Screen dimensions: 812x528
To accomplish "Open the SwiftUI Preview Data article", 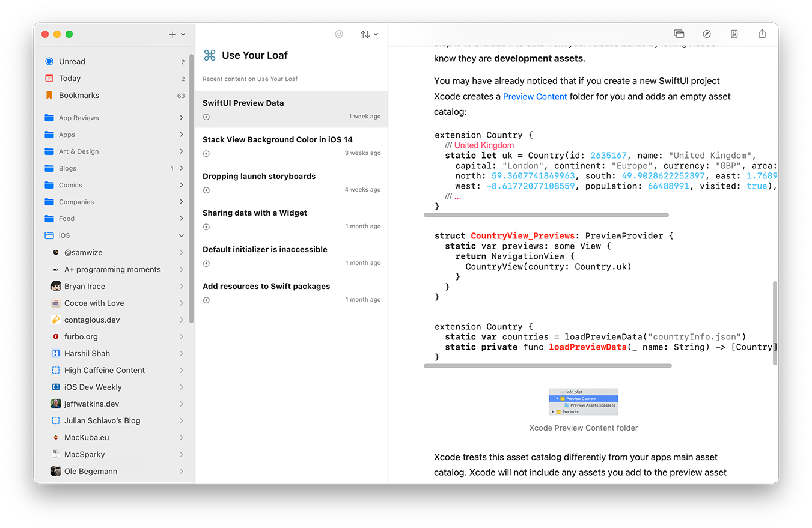I will click(x=292, y=109).
